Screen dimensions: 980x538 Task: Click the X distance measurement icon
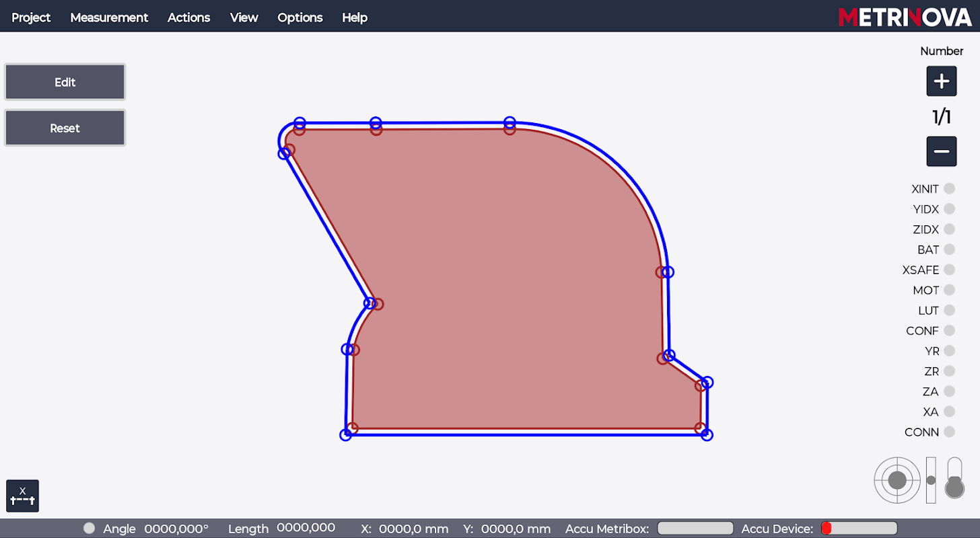[x=23, y=496]
